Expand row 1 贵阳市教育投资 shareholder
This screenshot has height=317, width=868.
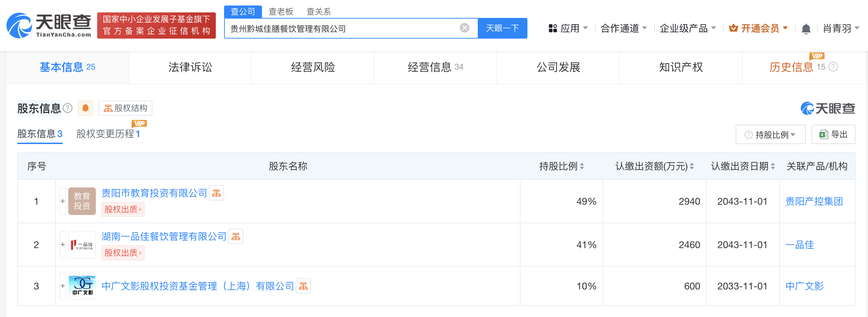point(63,201)
